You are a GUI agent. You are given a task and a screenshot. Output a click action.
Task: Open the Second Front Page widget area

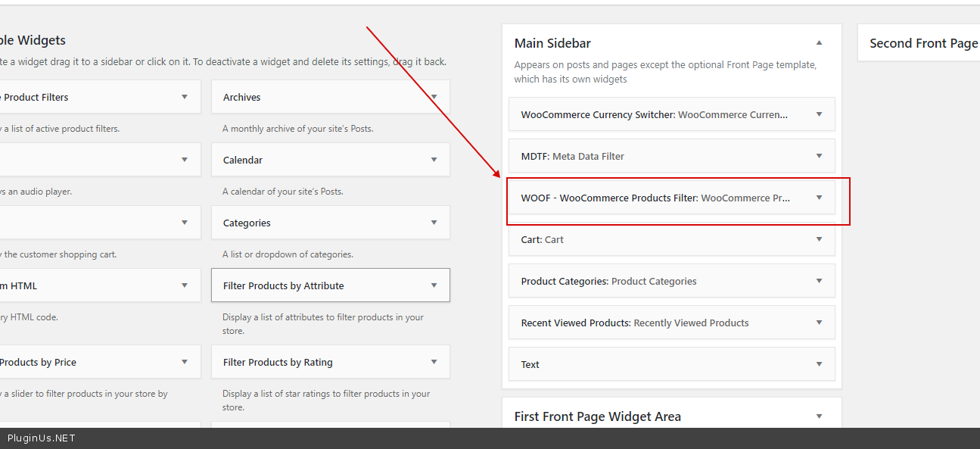(923, 43)
